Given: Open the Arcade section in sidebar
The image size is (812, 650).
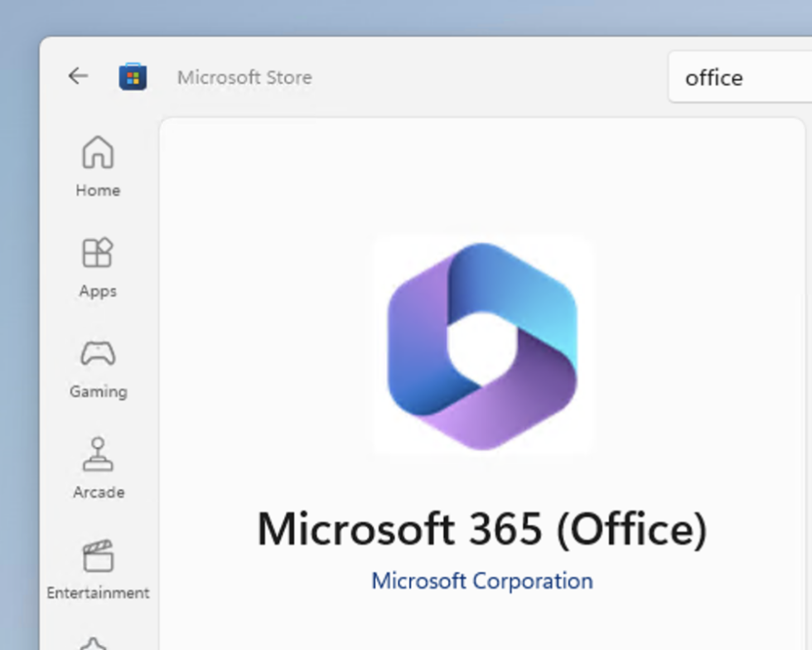Looking at the screenshot, I should click(98, 468).
